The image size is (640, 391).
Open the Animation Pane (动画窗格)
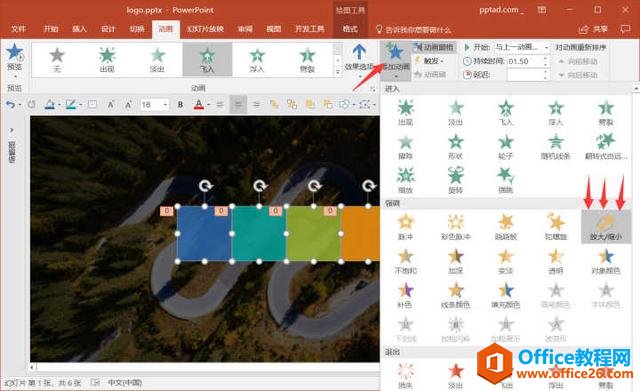(434, 47)
